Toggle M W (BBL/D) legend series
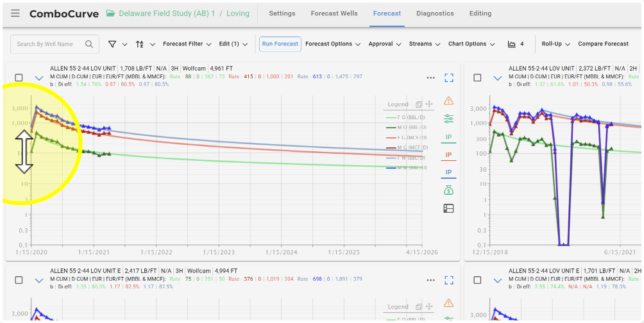 click(407, 167)
